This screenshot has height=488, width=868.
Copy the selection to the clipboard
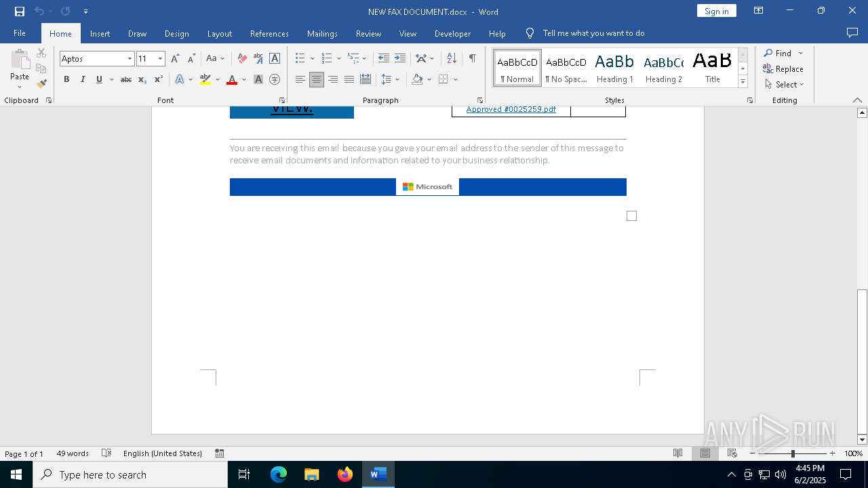pos(41,68)
